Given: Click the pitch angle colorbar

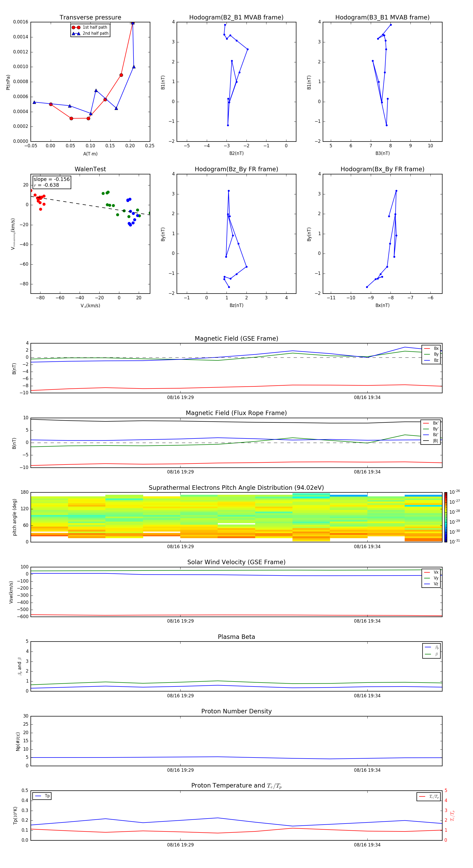Looking at the screenshot, I should [x=446, y=517].
